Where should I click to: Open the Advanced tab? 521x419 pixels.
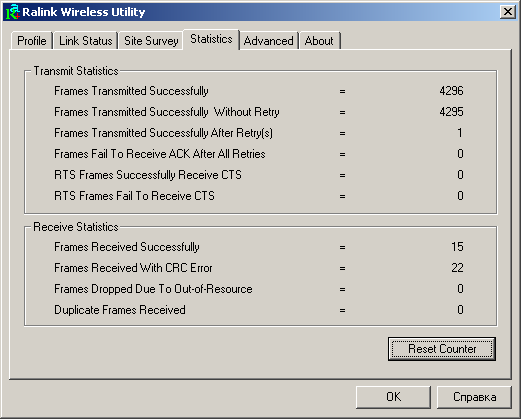(269, 41)
